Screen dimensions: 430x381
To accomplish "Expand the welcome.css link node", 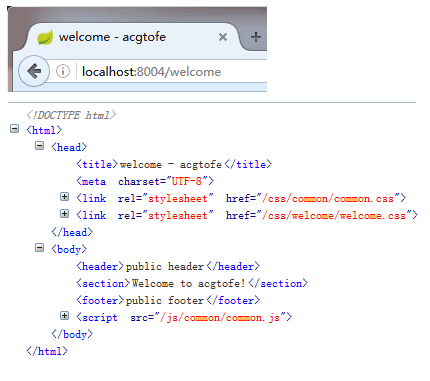I will coord(65,213).
